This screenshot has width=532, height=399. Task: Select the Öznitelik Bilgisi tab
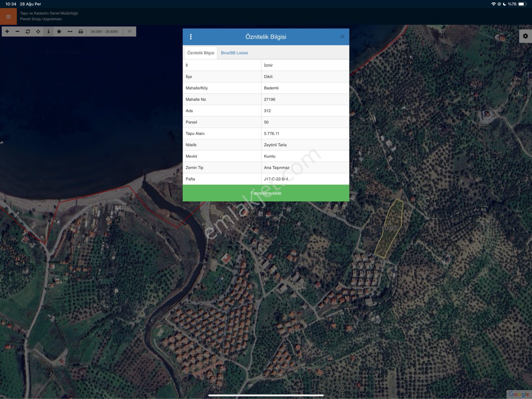point(201,53)
